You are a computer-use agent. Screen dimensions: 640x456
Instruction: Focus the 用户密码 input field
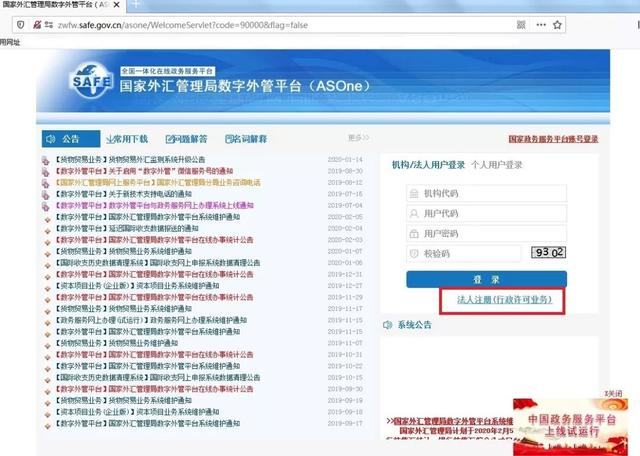[487, 234]
